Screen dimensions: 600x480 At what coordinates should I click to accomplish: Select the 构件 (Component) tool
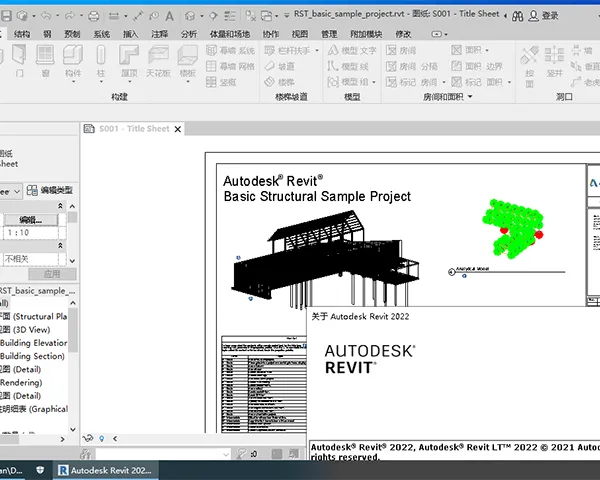tap(73, 63)
